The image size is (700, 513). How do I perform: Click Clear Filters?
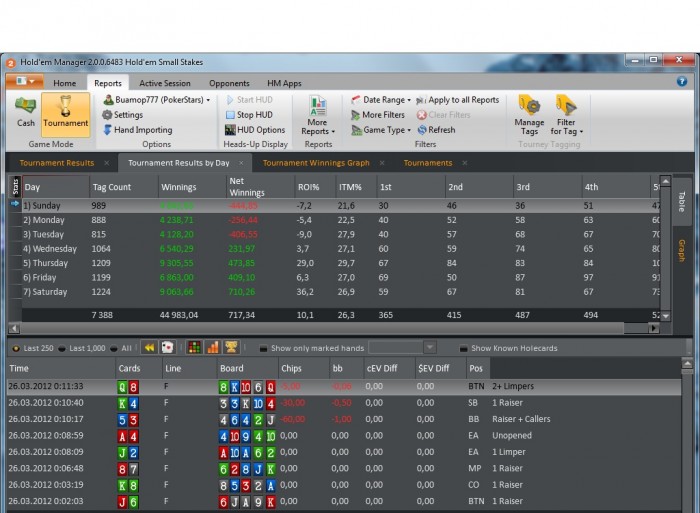(x=444, y=115)
